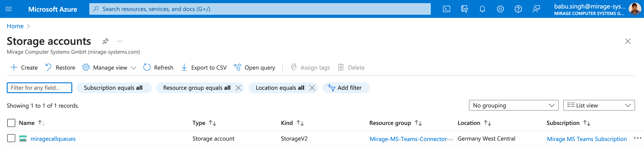
Task: Open Subscription equals all filter
Action: (x=114, y=88)
